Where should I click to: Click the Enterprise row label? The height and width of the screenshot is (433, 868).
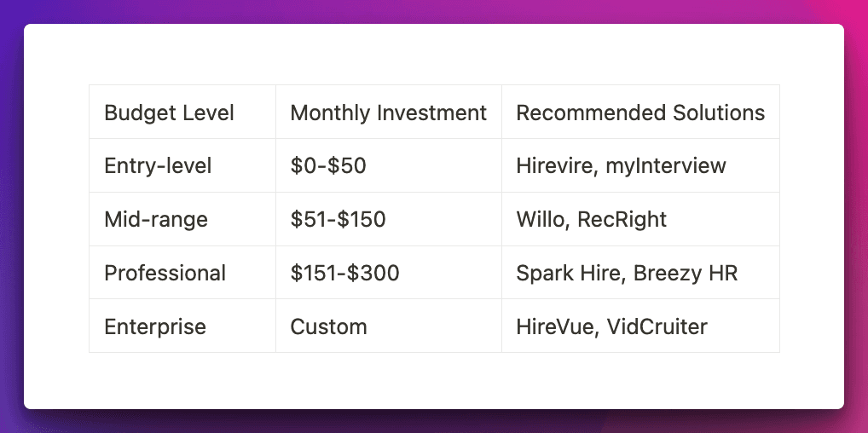click(155, 326)
